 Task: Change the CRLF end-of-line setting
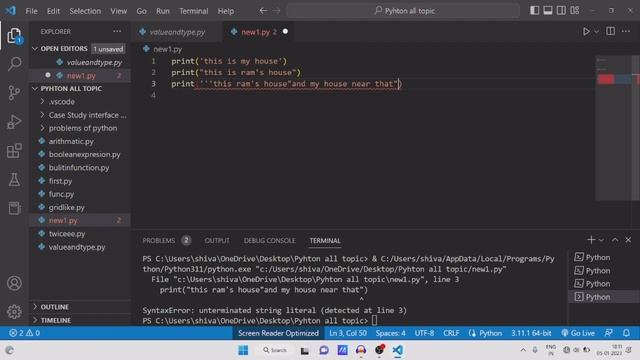click(x=451, y=333)
